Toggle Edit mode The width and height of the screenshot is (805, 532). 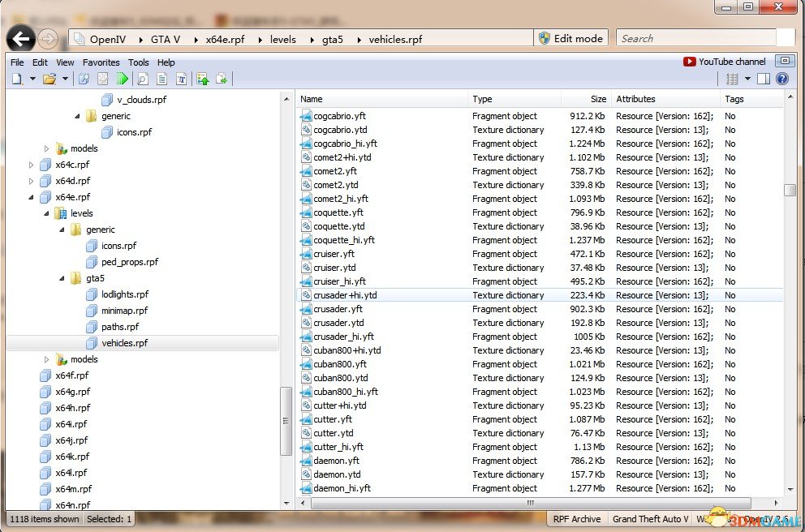coord(571,38)
